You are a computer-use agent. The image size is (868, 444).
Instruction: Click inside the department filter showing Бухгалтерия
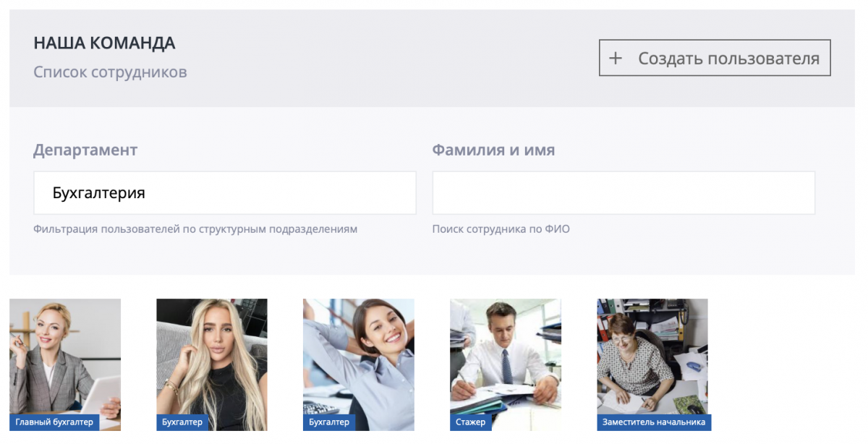click(x=224, y=192)
